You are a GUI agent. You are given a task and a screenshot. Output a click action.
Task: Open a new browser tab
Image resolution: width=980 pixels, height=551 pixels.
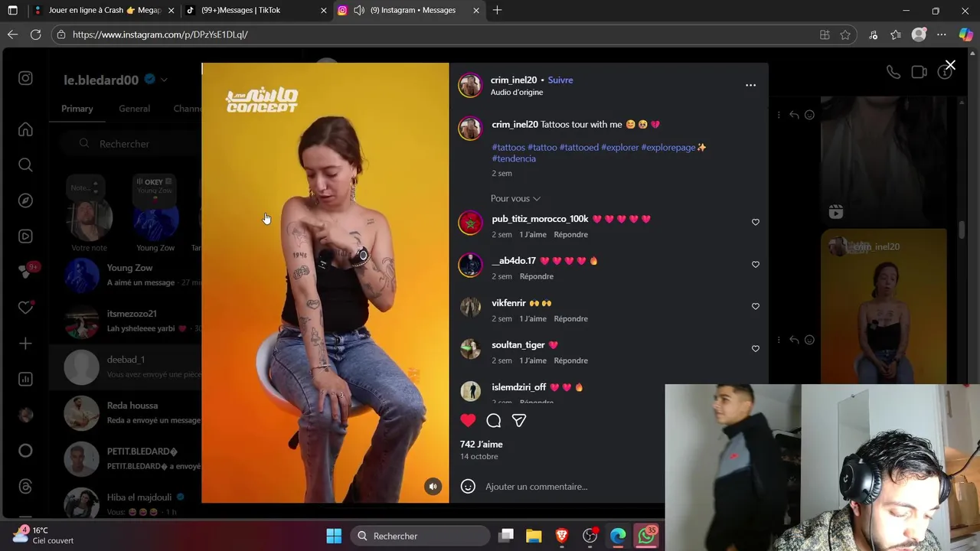tap(497, 10)
